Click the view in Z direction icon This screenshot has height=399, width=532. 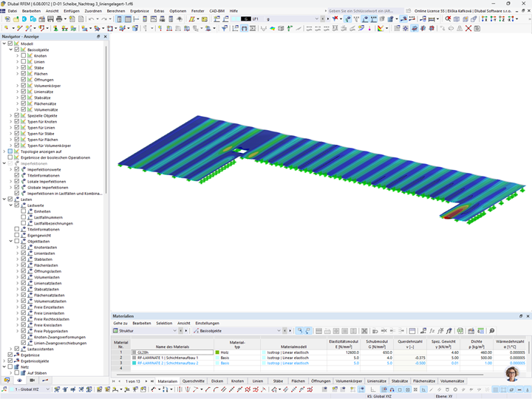502,19
